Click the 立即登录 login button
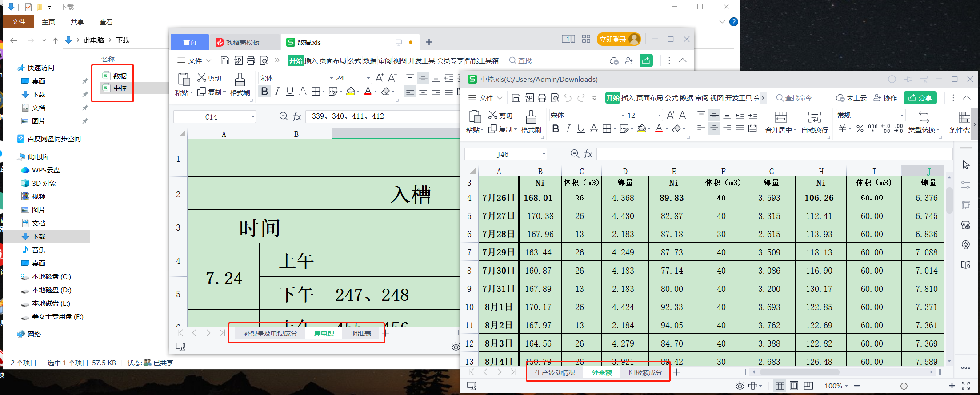The image size is (980, 395). (x=619, y=40)
